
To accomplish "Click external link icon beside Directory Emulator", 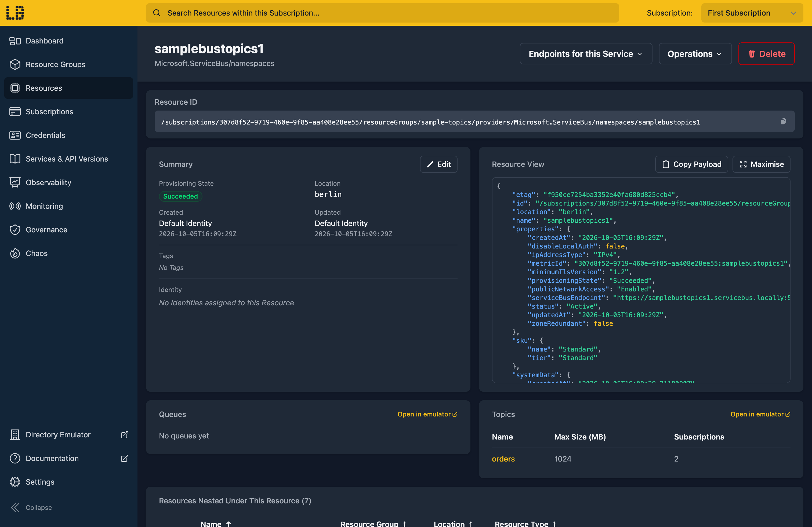I will click(x=125, y=435).
